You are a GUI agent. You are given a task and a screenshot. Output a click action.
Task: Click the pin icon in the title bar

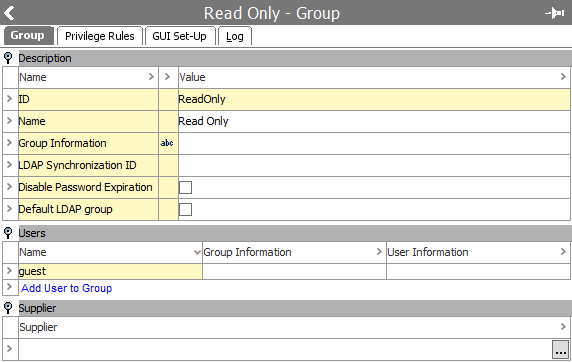(555, 13)
